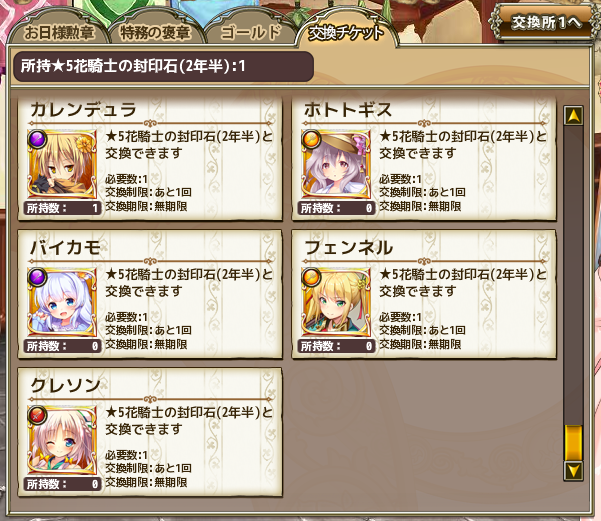Click orange attribute icon on フェンネル
Screen dimensions: 601x521
click(311, 277)
